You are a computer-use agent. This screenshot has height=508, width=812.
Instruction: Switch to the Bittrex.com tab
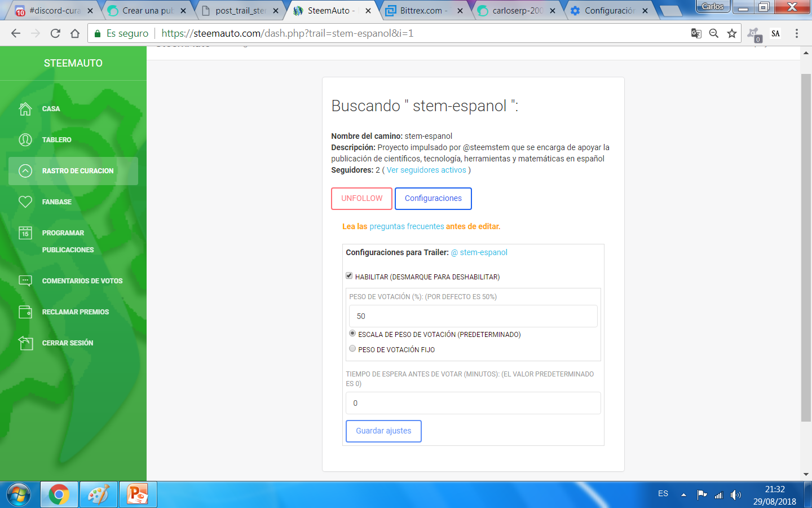pyautogui.click(x=423, y=10)
